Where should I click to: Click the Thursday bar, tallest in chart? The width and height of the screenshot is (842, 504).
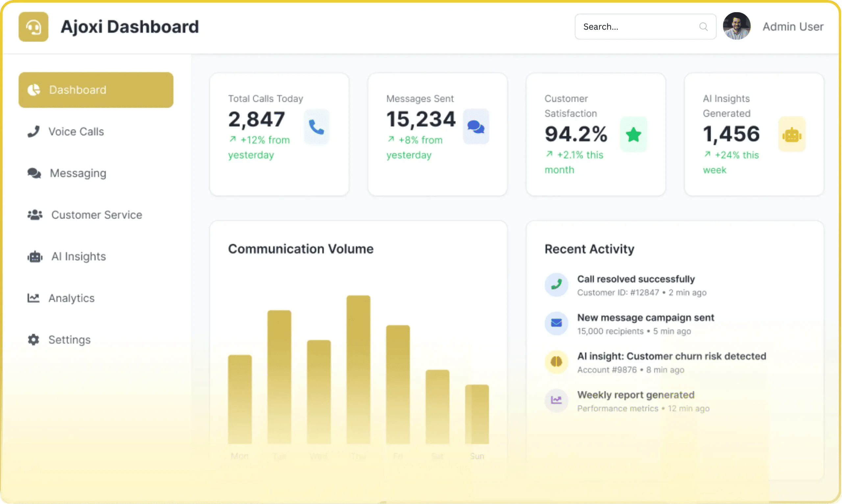358,370
